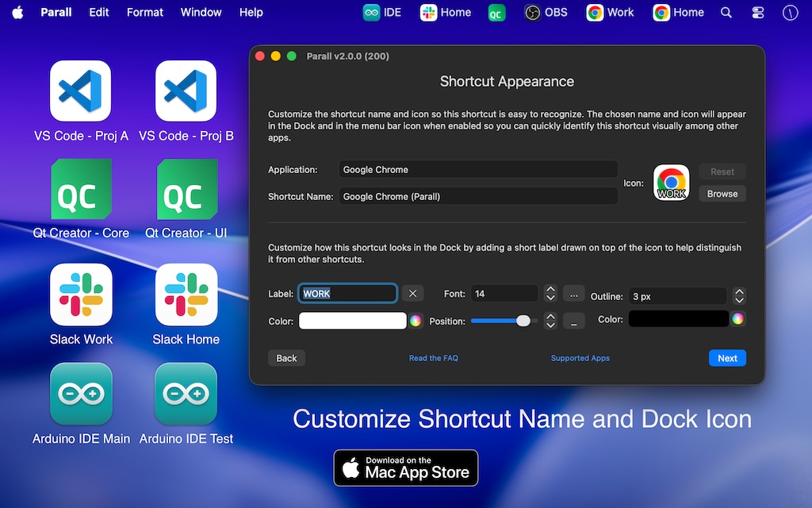The width and height of the screenshot is (812, 508).
Task: Click the Chrome WORK icon preview
Action: coord(671,183)
